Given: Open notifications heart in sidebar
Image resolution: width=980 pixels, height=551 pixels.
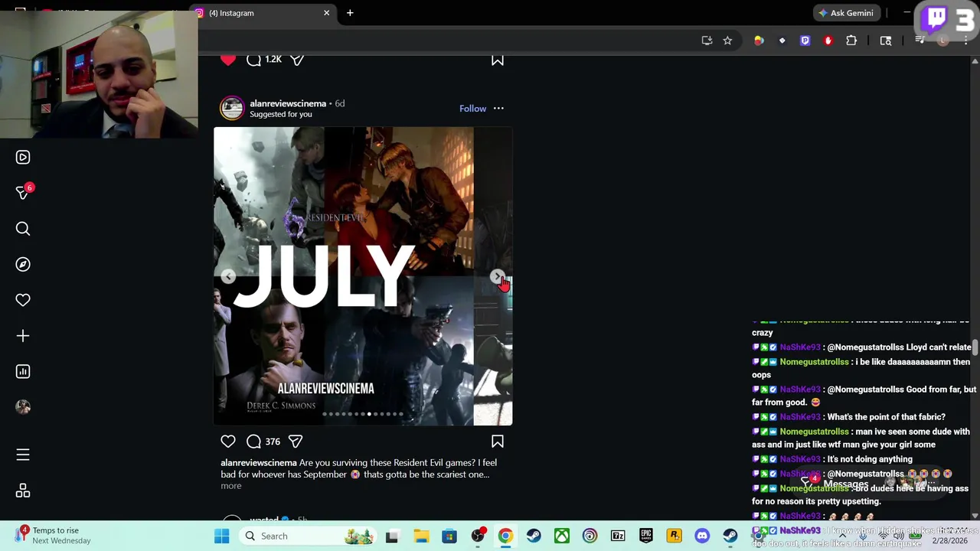Looking at the screenshot, I should (23, 300).
